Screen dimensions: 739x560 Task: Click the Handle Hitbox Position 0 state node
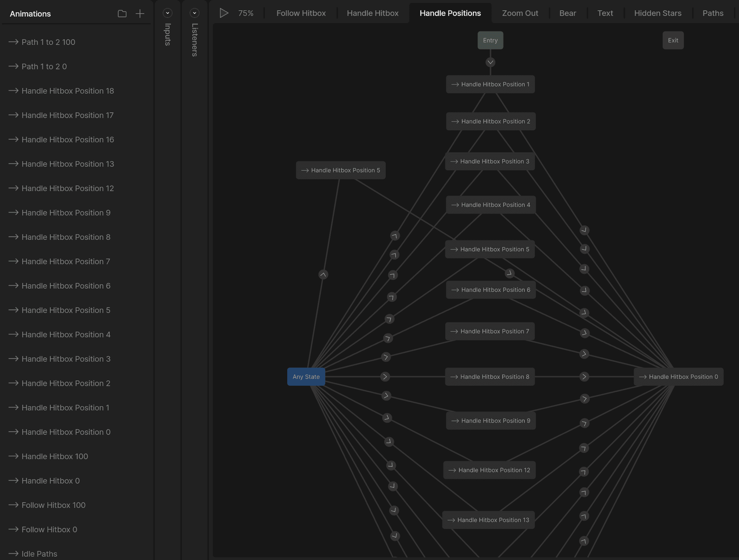pos(678,377)
